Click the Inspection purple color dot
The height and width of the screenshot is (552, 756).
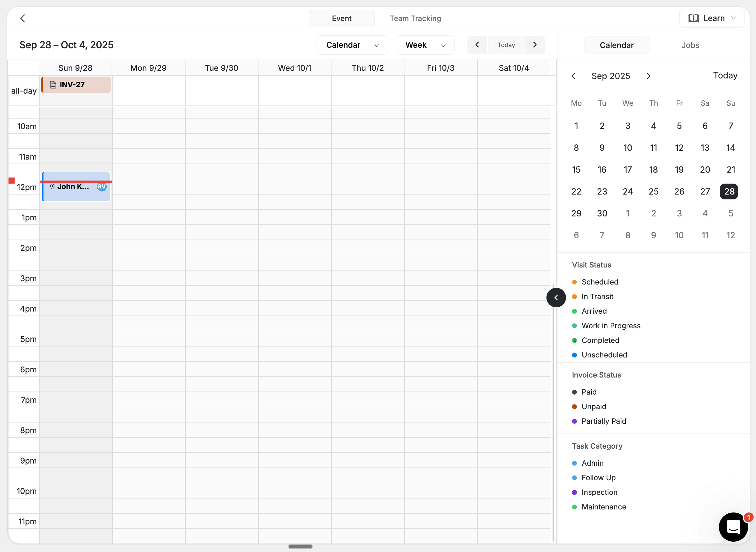[x=574, y=492]
